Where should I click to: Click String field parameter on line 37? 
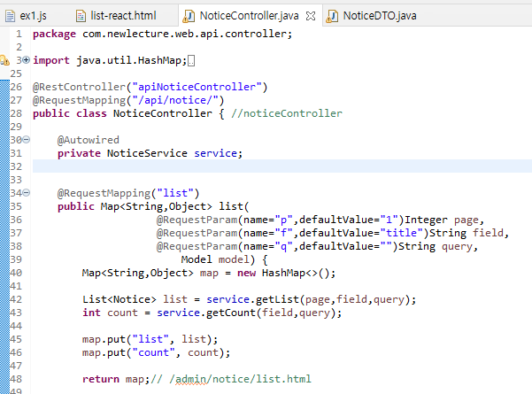coord(466,233)
